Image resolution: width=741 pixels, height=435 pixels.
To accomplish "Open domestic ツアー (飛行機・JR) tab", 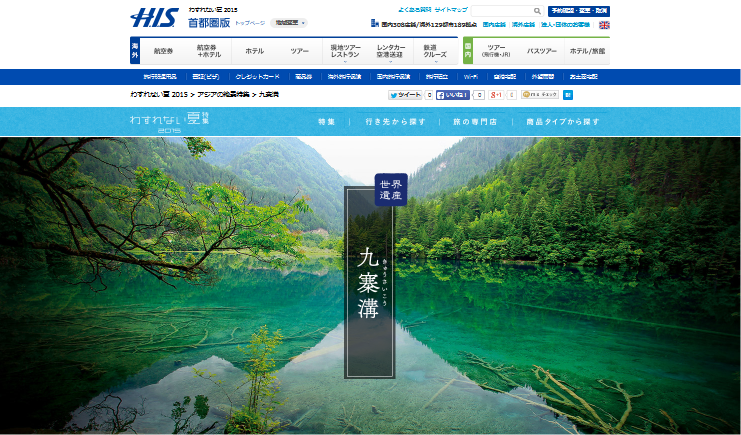I will tap(496, 51).
